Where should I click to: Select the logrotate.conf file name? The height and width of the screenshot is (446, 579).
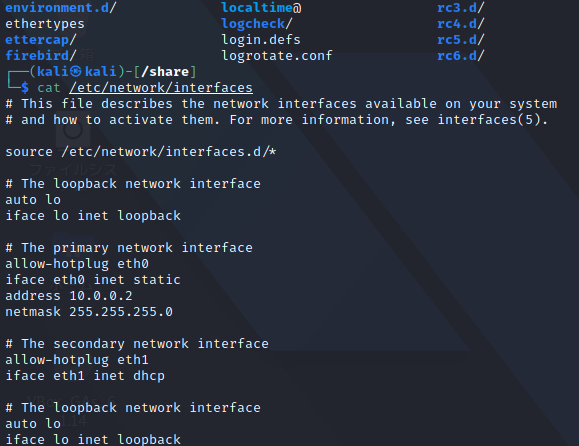click(x=277, y=56)
